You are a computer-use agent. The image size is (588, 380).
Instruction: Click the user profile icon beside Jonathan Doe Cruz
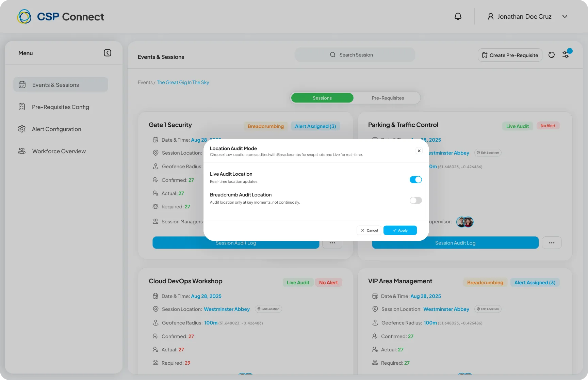[x=490, y=16]
